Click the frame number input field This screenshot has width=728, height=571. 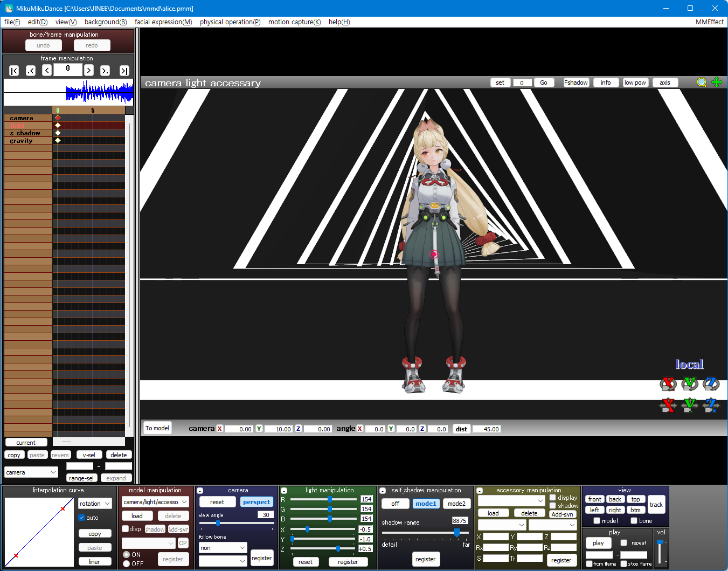pyautogui.click(x=68, y=69)
